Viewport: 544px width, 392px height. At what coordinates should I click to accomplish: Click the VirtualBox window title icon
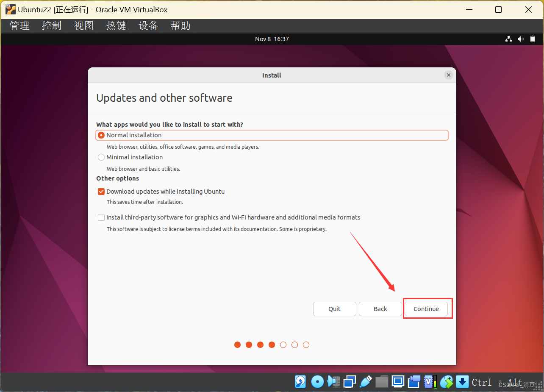[11, 9]
